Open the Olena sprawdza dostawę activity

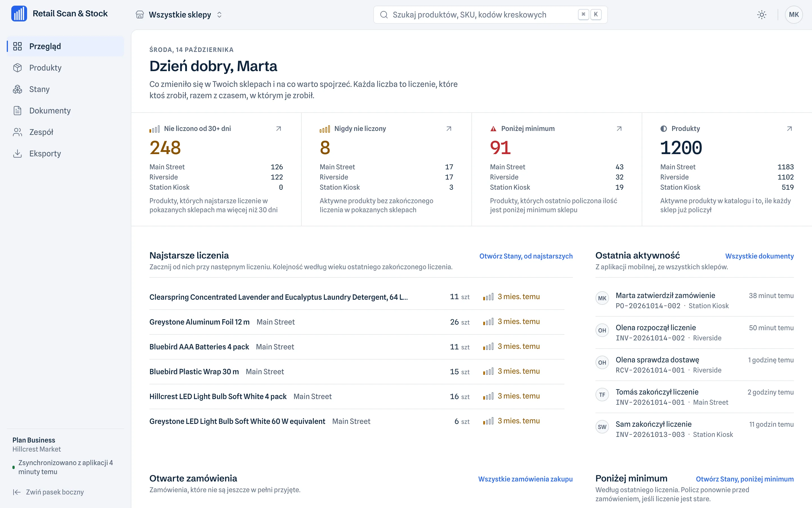click(694, 365)
